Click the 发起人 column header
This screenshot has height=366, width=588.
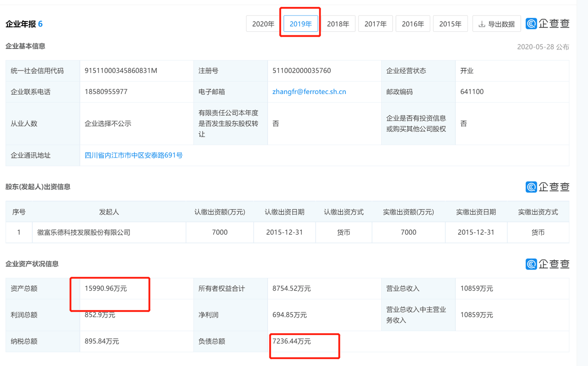pyautogui.click(x=109, y=212)
